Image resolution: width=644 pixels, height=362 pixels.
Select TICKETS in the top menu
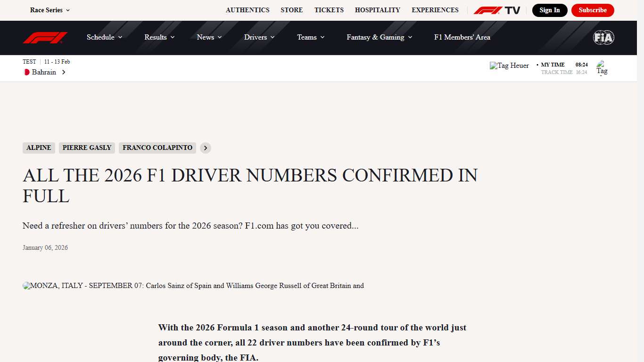[x=329, y=10]
